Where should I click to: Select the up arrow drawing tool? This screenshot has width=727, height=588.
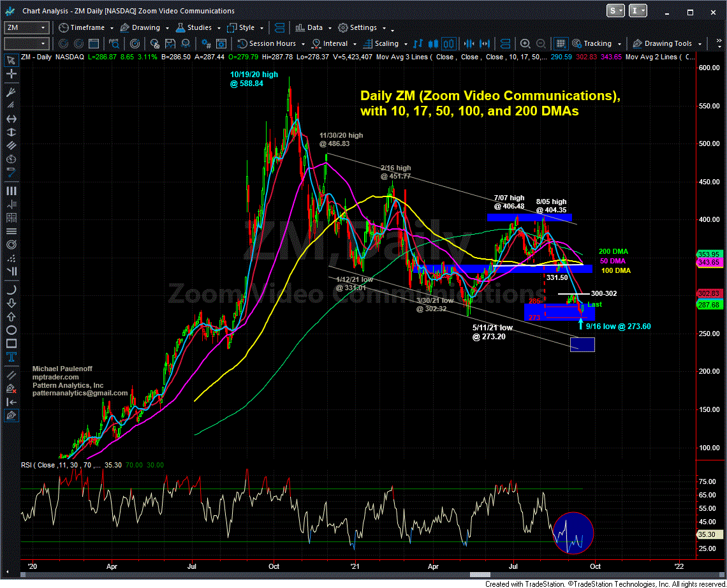[11, 317]
